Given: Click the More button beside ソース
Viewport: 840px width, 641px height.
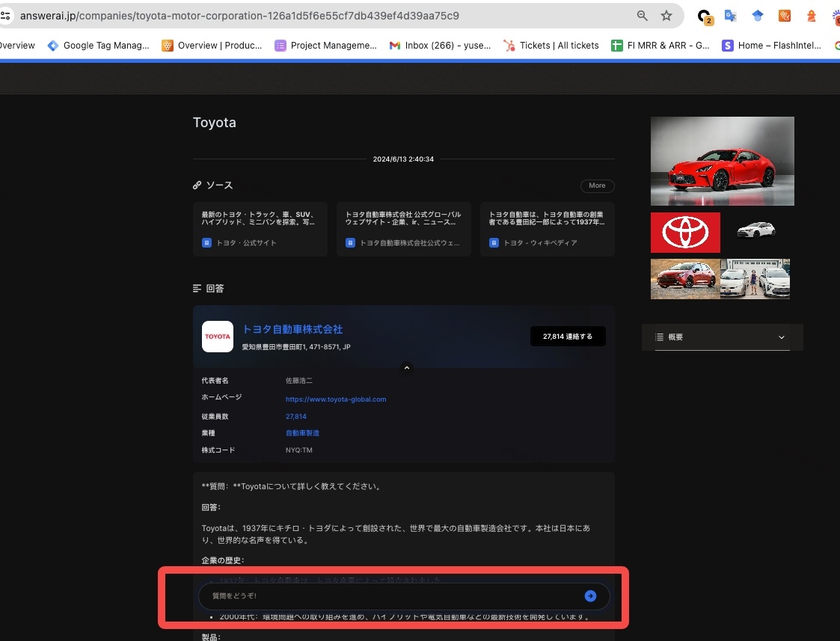Looking at the screenshot, I should pyautogui.click(x=598, y=185).
